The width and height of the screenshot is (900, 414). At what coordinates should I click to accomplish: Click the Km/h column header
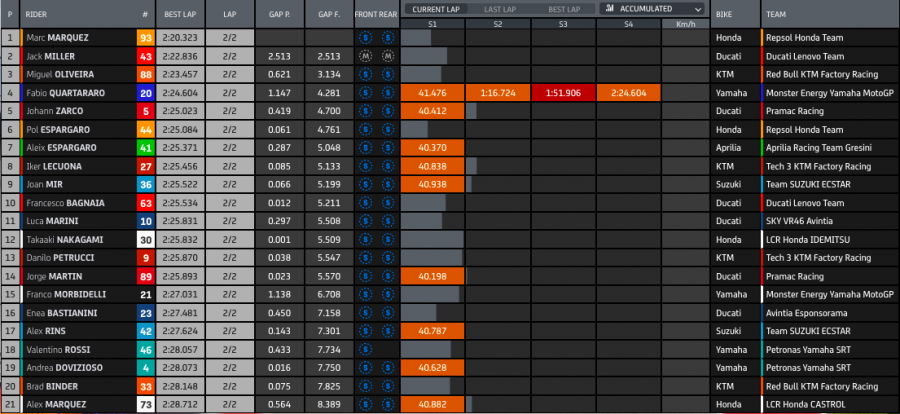685,22
